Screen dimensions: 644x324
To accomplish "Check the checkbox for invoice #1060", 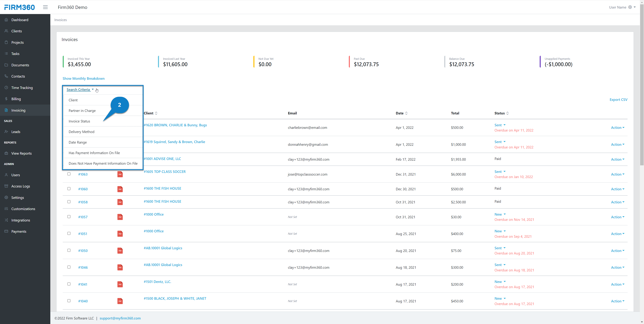I will [x=69, y=189].
